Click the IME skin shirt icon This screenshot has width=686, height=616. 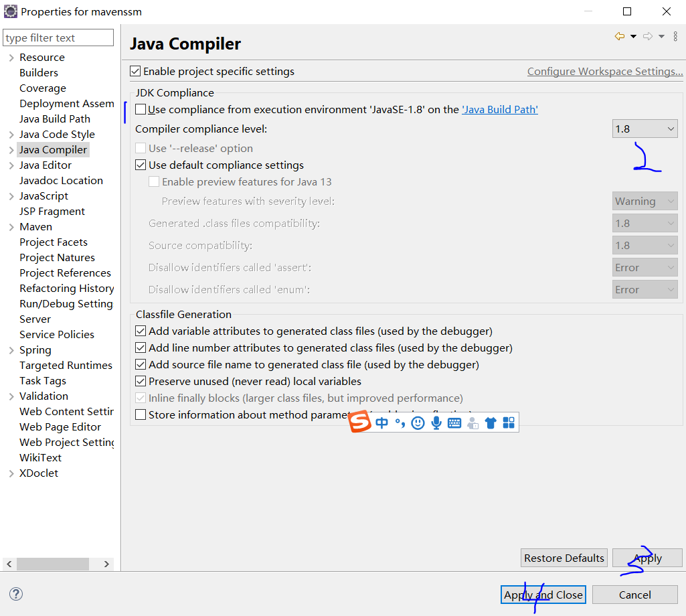(x=491, y=423)
